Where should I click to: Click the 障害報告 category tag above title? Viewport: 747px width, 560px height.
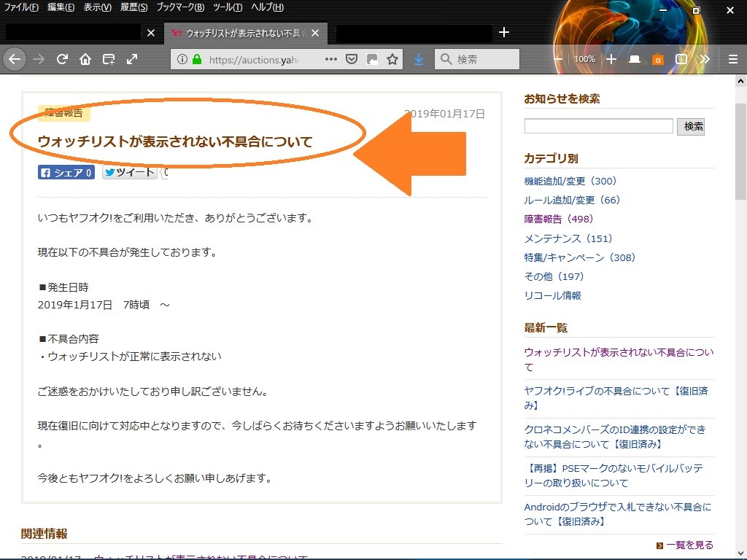coord(64,113)
